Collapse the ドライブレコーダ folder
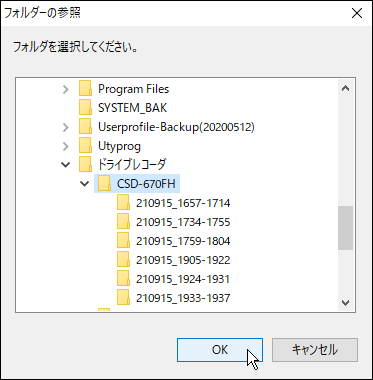 [x=66, y=164]
